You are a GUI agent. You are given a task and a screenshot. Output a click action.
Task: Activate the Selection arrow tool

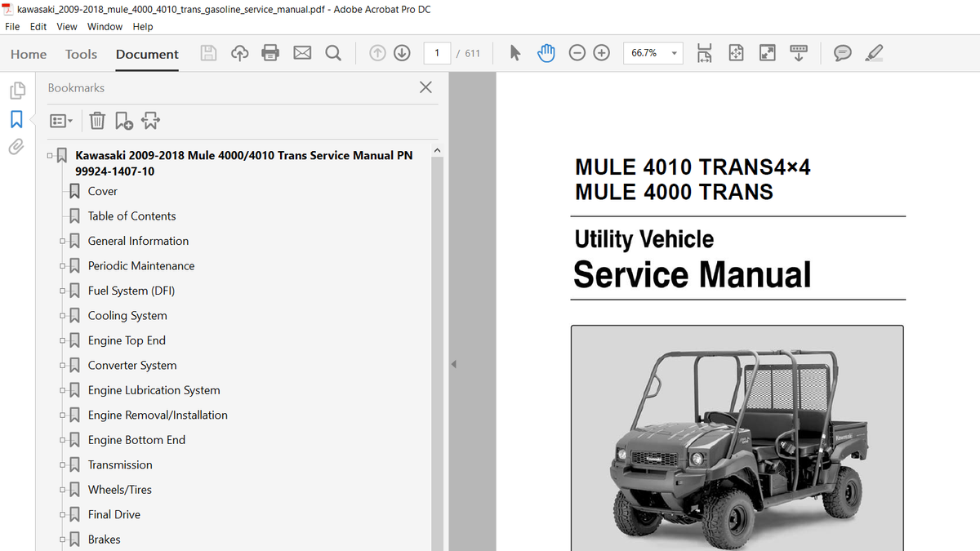[x=514, y=53]
